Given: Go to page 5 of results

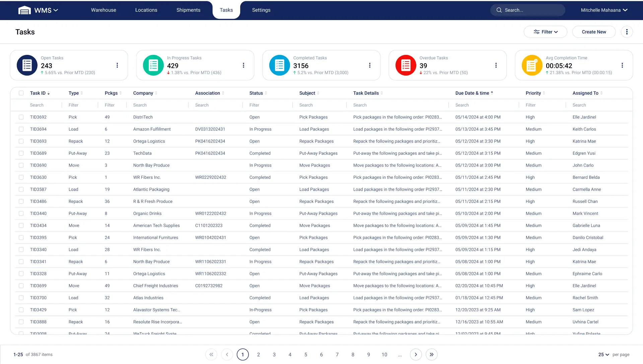Looking at the screenshot, I should click(305, 355).
